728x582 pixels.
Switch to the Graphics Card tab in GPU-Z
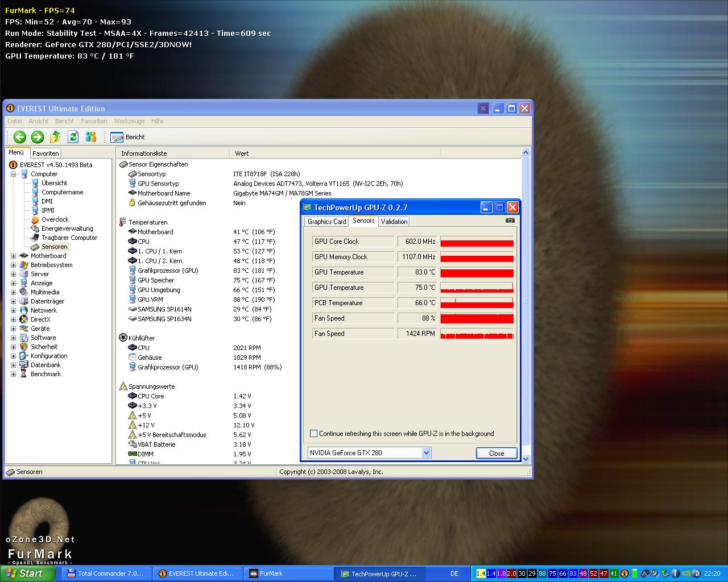[x=326, y=222]
